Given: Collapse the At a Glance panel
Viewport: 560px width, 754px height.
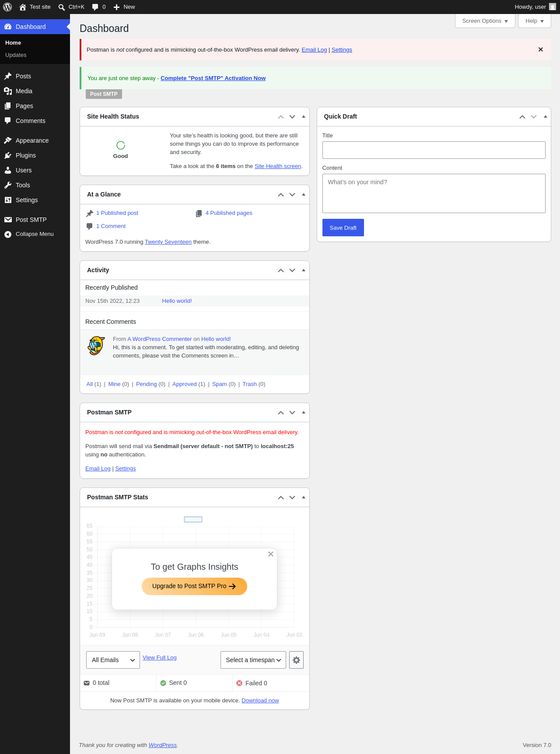Looking at the screenshot, I should [x=304, y=194].
